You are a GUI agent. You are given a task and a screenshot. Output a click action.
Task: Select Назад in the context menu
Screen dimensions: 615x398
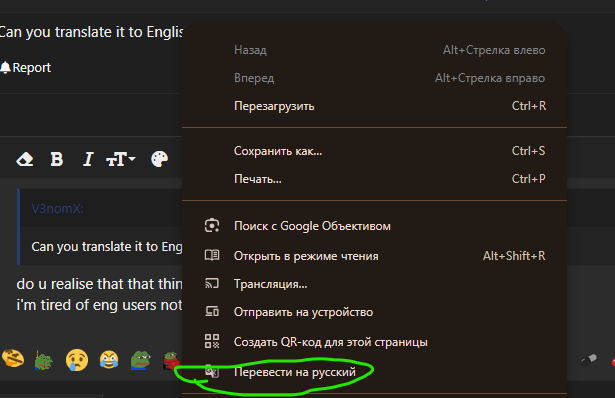point(375,50)
